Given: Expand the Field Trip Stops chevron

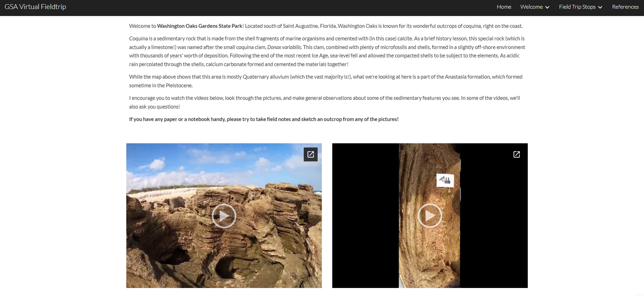Looking at the screenshot, I should tap(600, 7).
